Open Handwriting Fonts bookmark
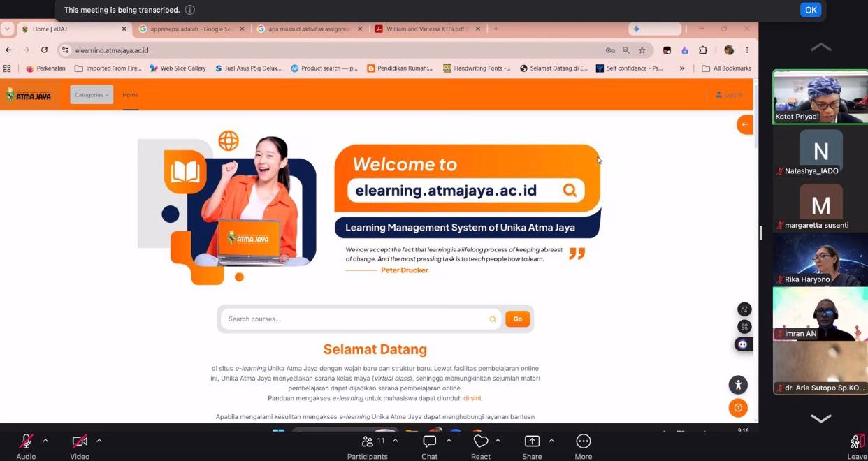868x461 pixels. [x=477, y=68]
